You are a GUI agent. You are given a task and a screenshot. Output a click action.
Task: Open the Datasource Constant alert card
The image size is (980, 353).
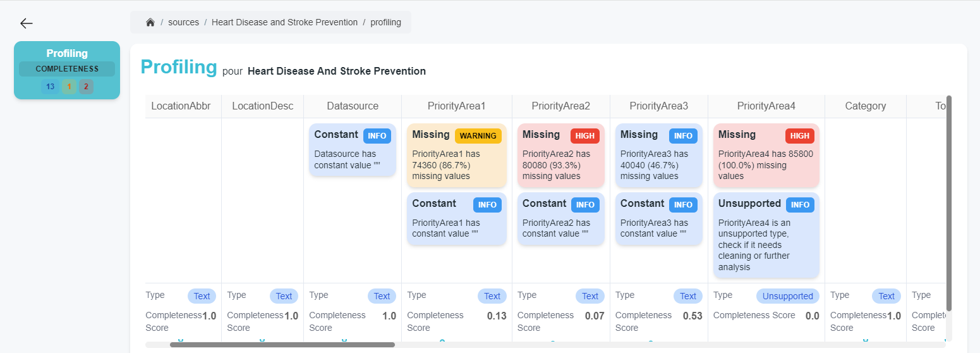pos(353,150)
